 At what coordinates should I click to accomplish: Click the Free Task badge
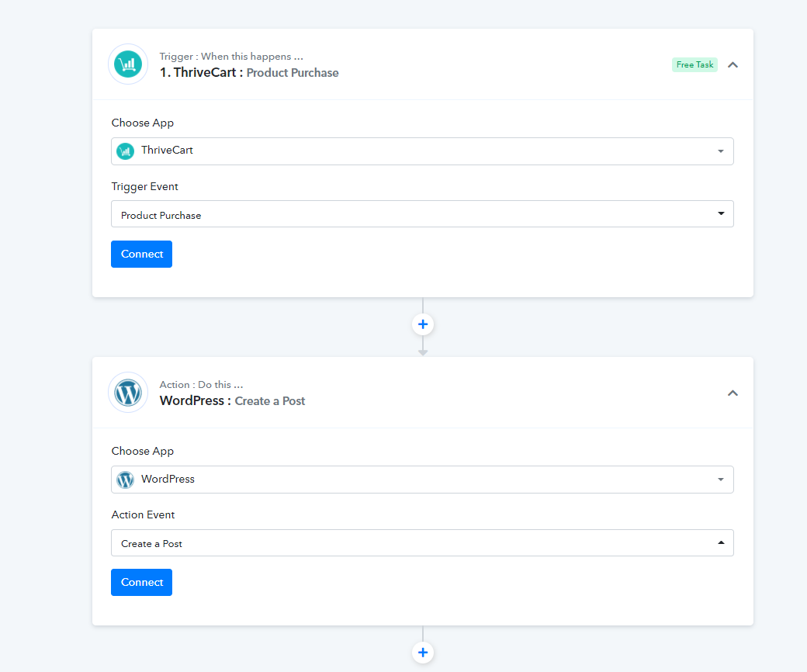[694, 65]
